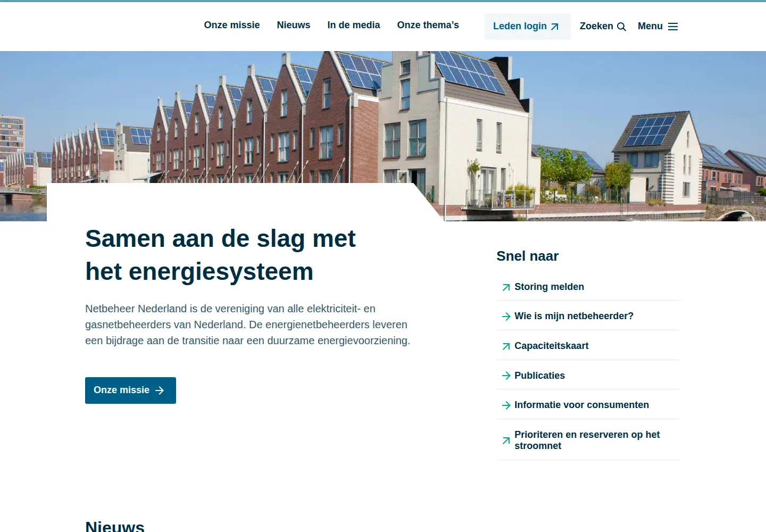Click the arrow icon next to Informatie voor consumenten
766x532 pixels.
click(x=506, y=405)
